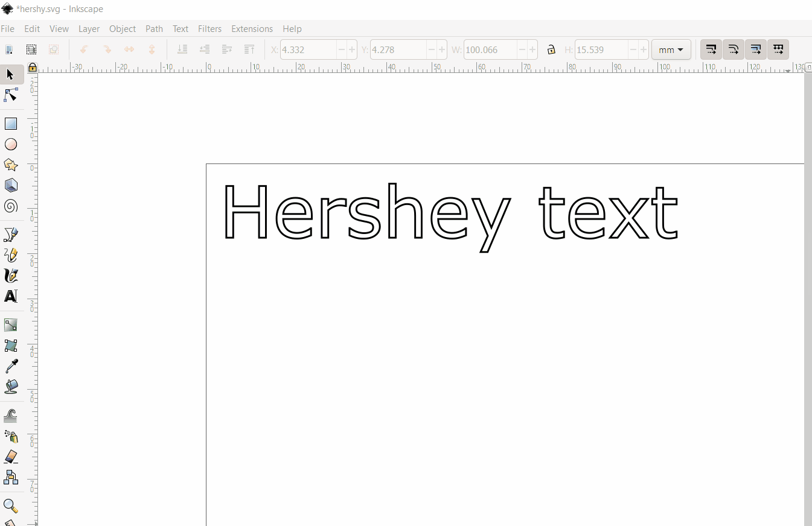Open the Filters menu
The image size is (812, 526).
[209, 29]
